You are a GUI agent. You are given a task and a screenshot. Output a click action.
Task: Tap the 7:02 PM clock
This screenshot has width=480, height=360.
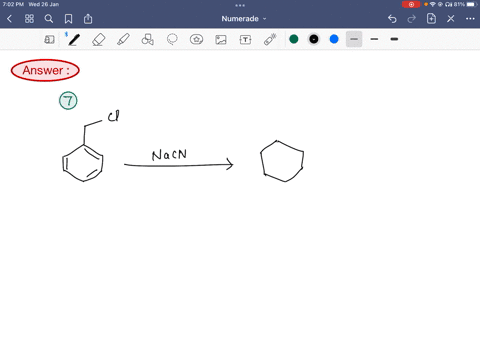13,4
